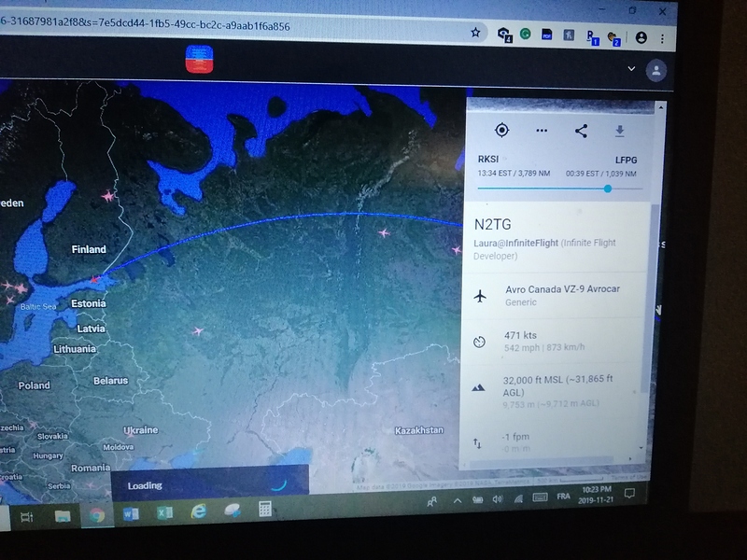Click the browser address bar URL

coord(145,23)
